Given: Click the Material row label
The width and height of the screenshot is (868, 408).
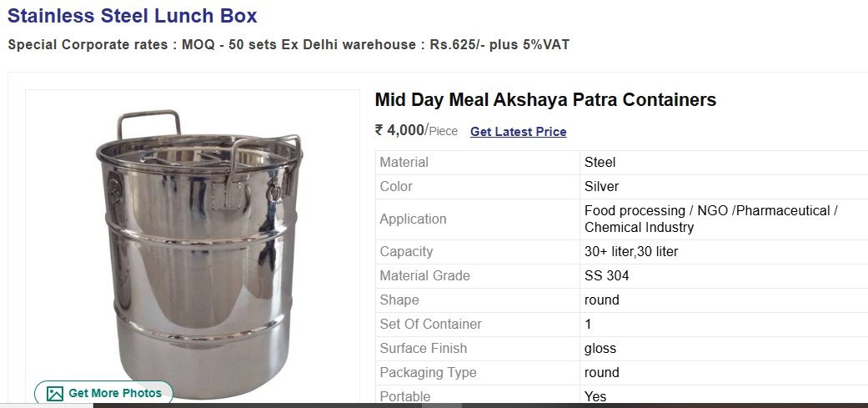Looking at the screenshot, I should pyautogui.click(x=404, y=163).
